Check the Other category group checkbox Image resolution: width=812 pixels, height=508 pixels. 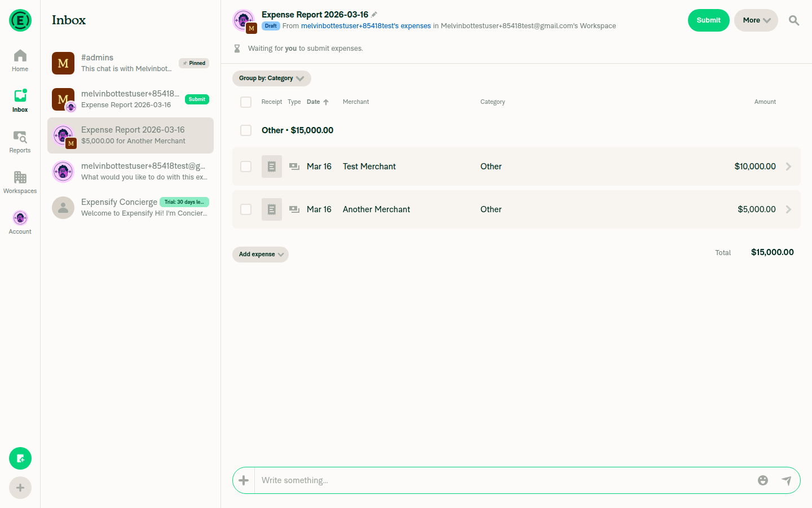(x=246, y=130)
